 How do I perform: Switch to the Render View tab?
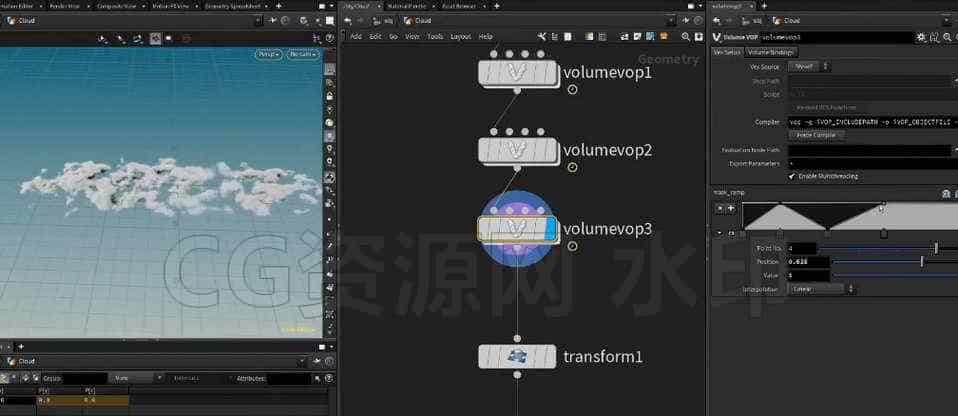click(63, 5)
